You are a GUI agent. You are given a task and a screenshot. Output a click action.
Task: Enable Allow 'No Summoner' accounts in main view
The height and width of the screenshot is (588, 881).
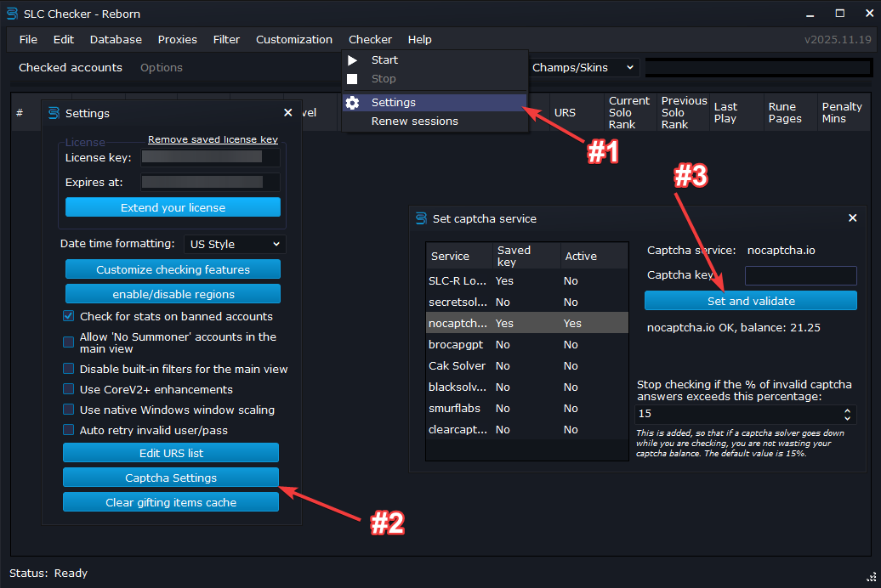click(69, 342)
